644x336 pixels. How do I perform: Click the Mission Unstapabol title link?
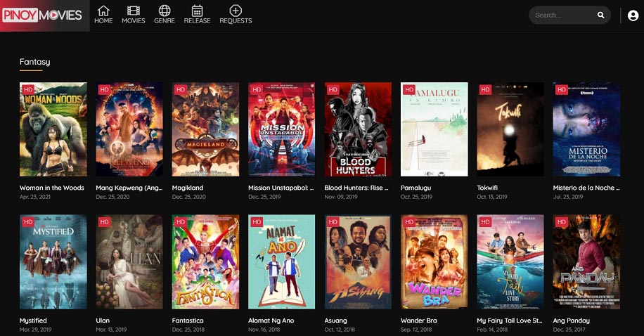[281, 188]
